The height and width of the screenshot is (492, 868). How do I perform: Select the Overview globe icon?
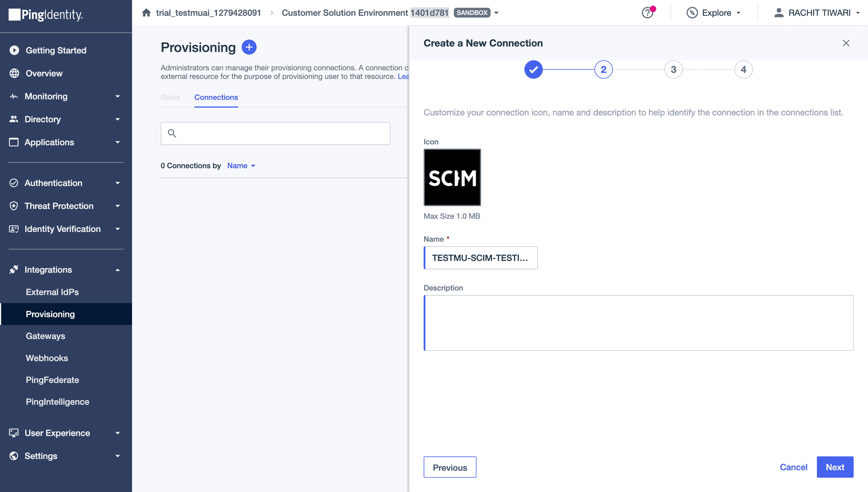14,73
